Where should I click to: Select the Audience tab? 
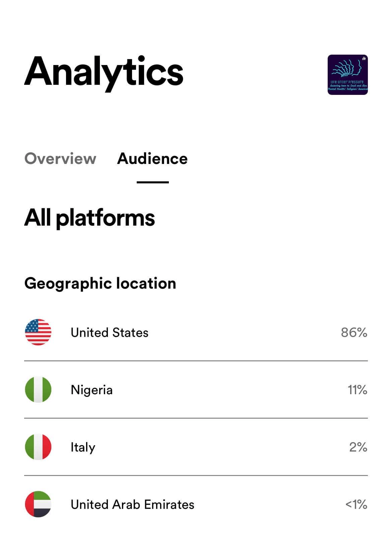(152, 159)
